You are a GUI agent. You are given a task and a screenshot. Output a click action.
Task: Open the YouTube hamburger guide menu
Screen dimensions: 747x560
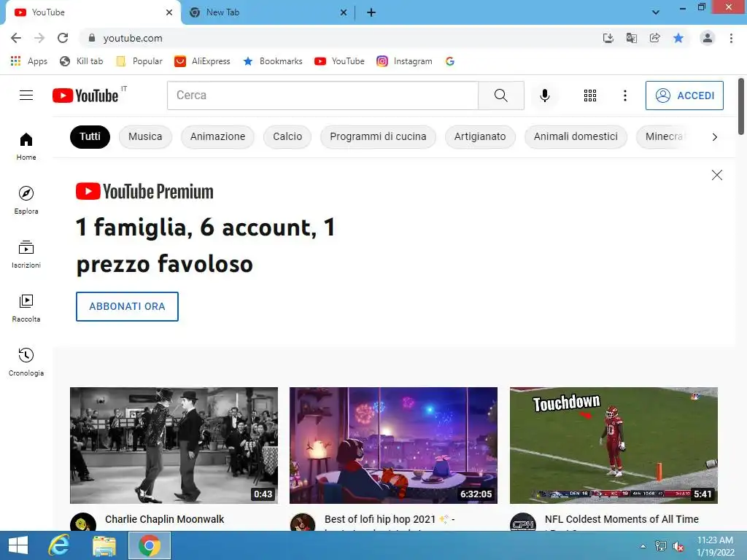pos(26,96)
